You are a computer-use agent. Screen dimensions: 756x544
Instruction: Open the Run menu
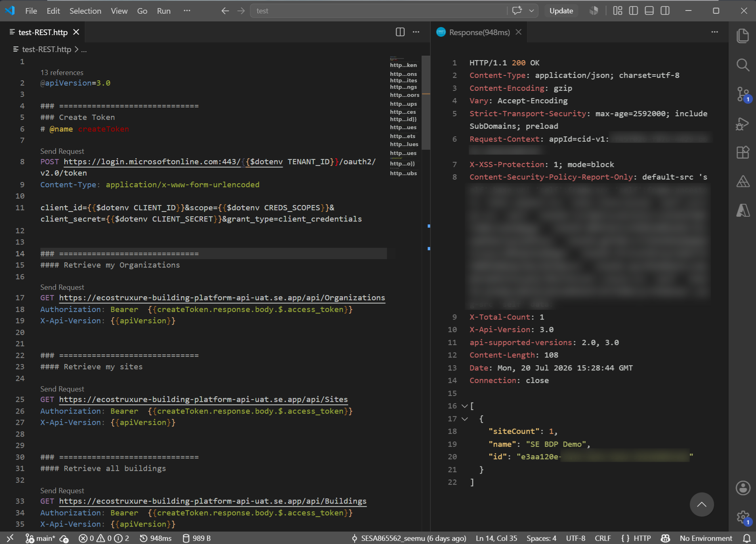164,11
